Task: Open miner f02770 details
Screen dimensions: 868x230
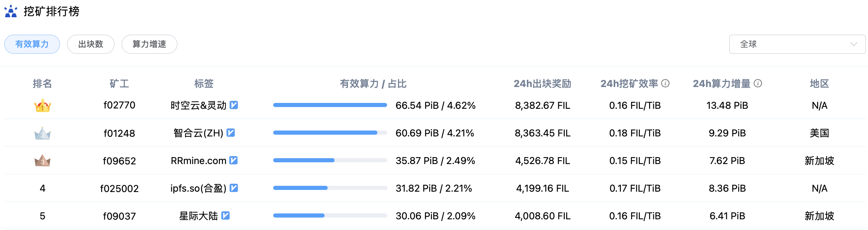Action: coord(119,105)
